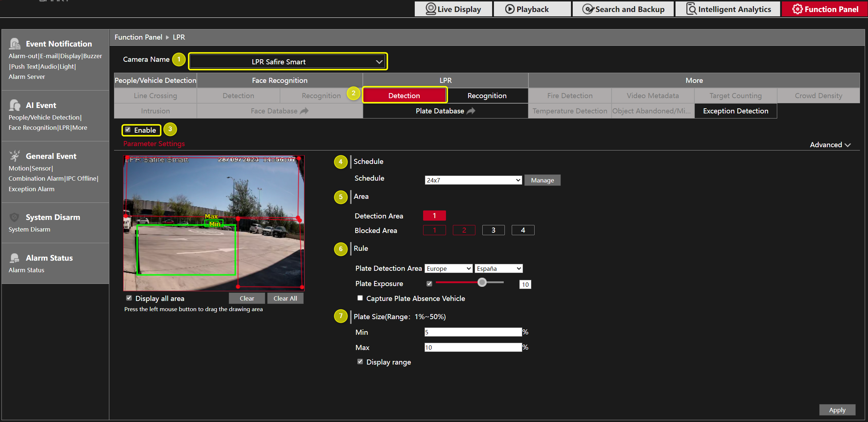Enable Capture Plate Absence Vehicle
The image size is (868, 422).
(360, 298)
